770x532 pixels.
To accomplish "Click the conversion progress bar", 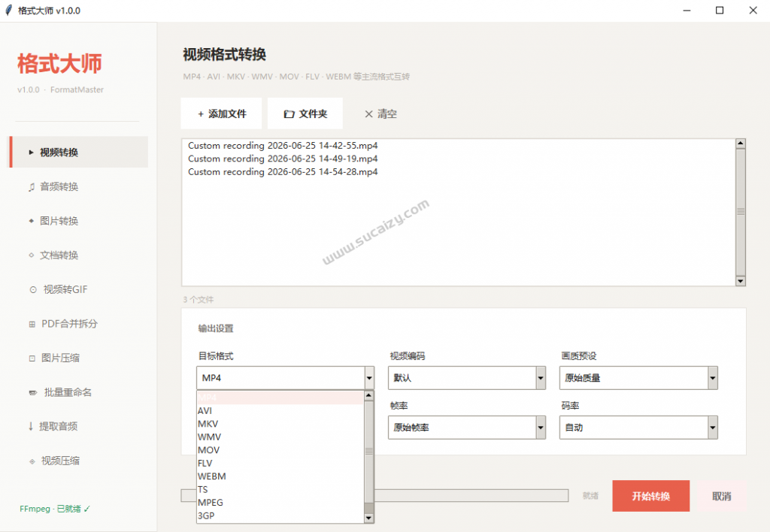I will coord(374,496).
